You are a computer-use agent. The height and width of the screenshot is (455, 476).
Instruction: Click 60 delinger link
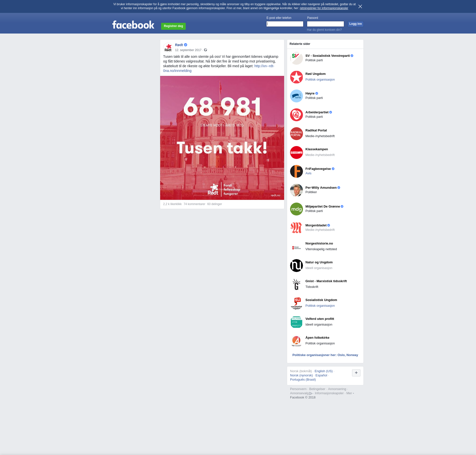tap(214, 204)
